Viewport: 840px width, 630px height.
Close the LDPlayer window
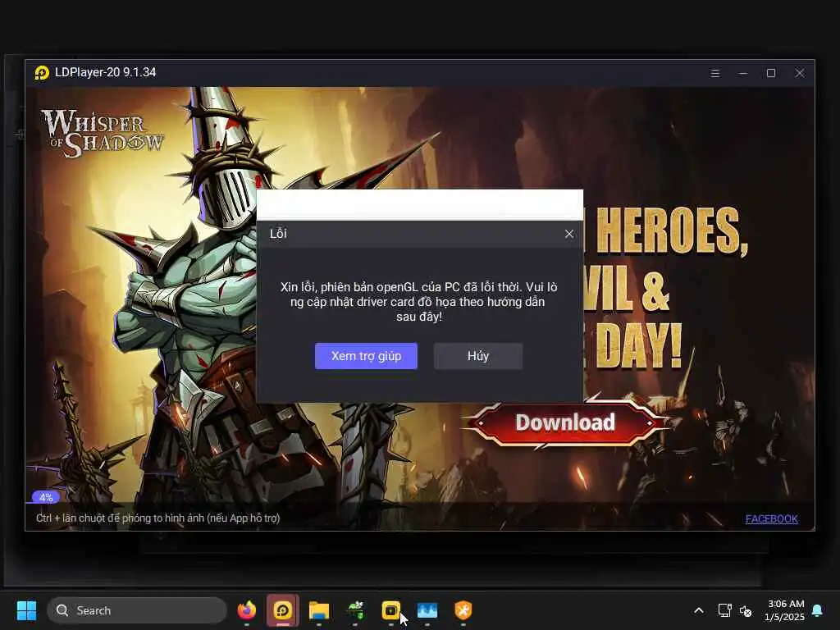point(799,73)
